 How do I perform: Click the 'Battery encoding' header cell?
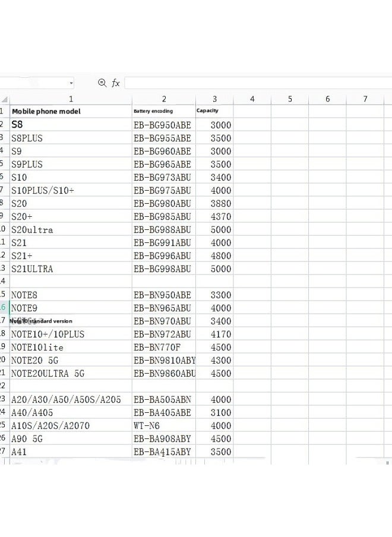tap(164, 111)
